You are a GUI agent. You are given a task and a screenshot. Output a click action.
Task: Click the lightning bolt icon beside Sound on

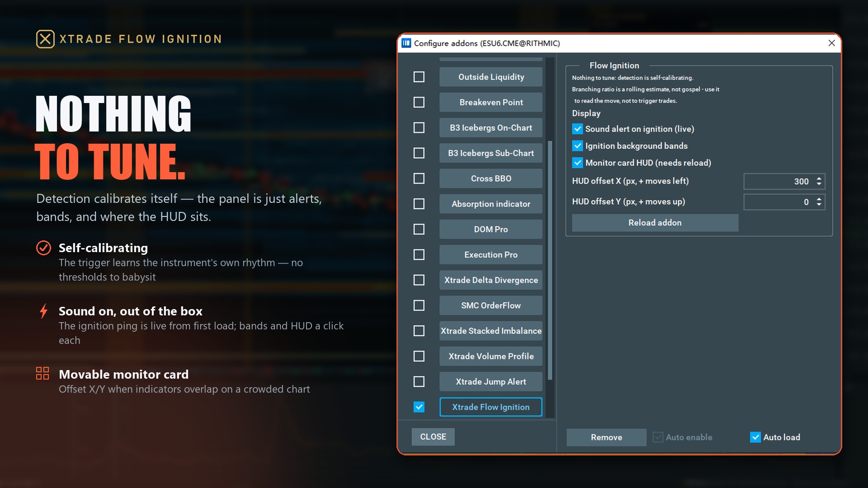[x=43, y=311]
